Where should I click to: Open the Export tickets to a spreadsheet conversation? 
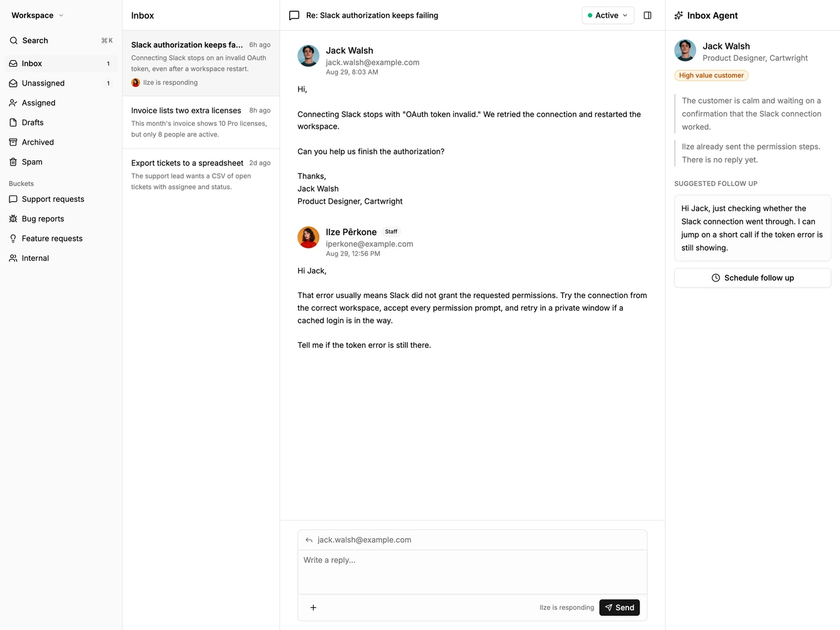click(201, 175)
